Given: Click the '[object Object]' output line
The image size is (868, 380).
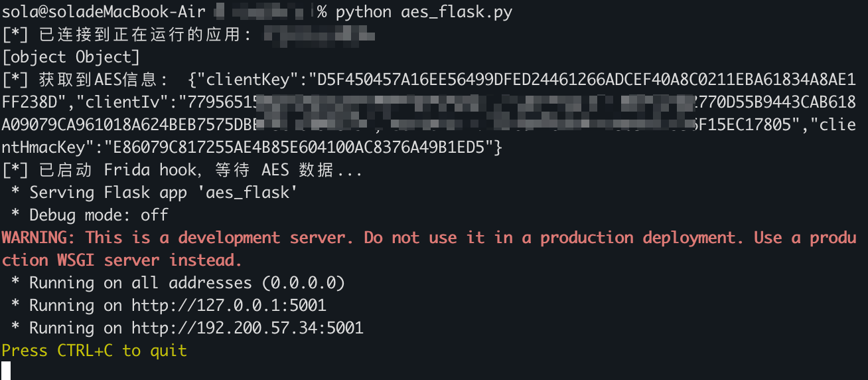Looking at the screenshot, I should tap(71, 57).
